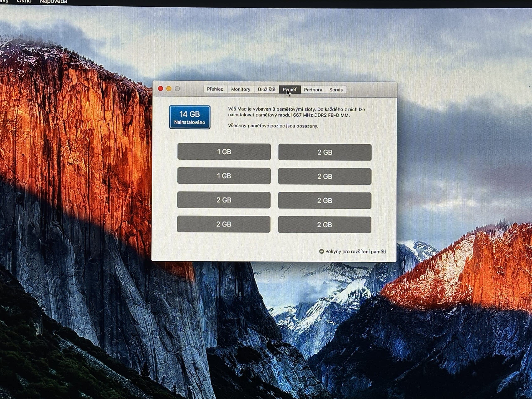Select the 1 GB slot in top row
The image size is (532, 399).
coord(224,152)
